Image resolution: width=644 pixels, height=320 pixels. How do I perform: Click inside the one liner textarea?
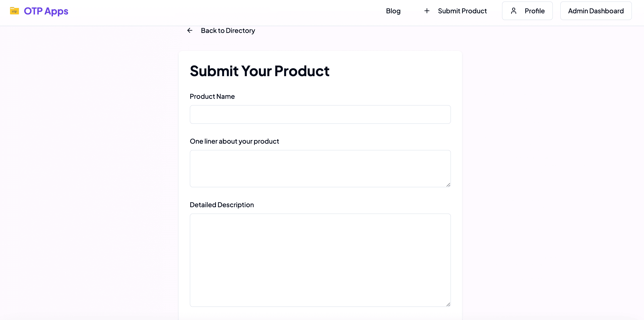[320, 168]
